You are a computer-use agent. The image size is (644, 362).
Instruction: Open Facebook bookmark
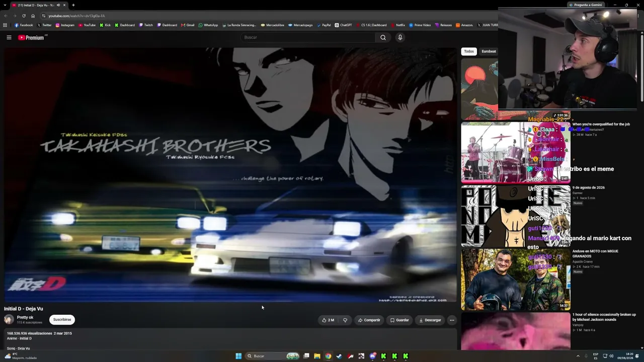[24, 25]
